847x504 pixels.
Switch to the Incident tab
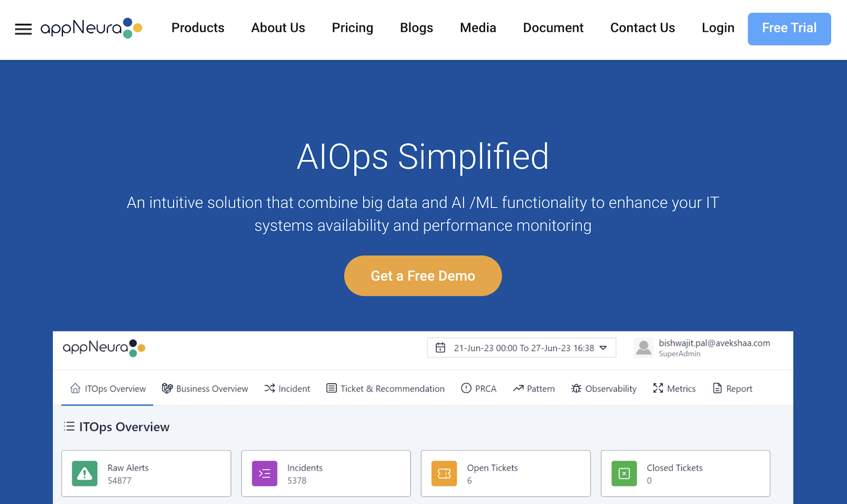point(287,389)
